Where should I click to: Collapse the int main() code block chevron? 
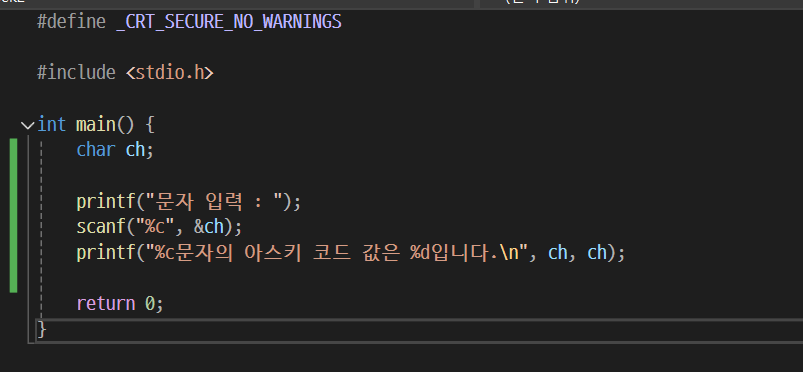coord(28,125)
